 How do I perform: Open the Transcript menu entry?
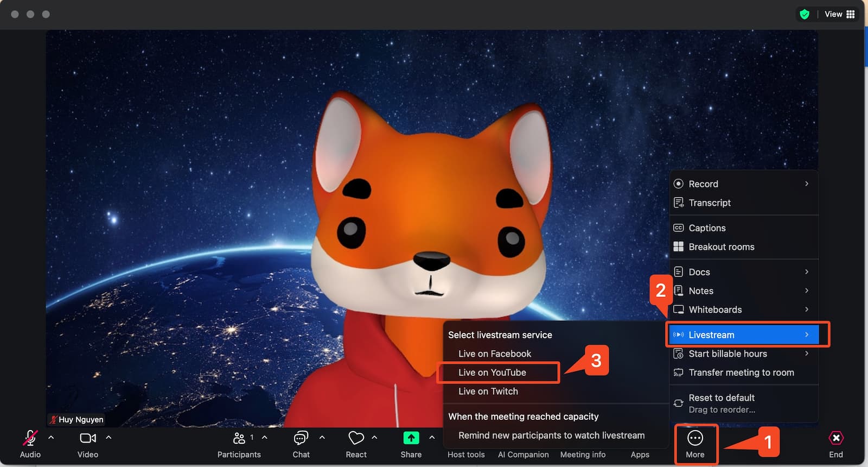(744, 203)
